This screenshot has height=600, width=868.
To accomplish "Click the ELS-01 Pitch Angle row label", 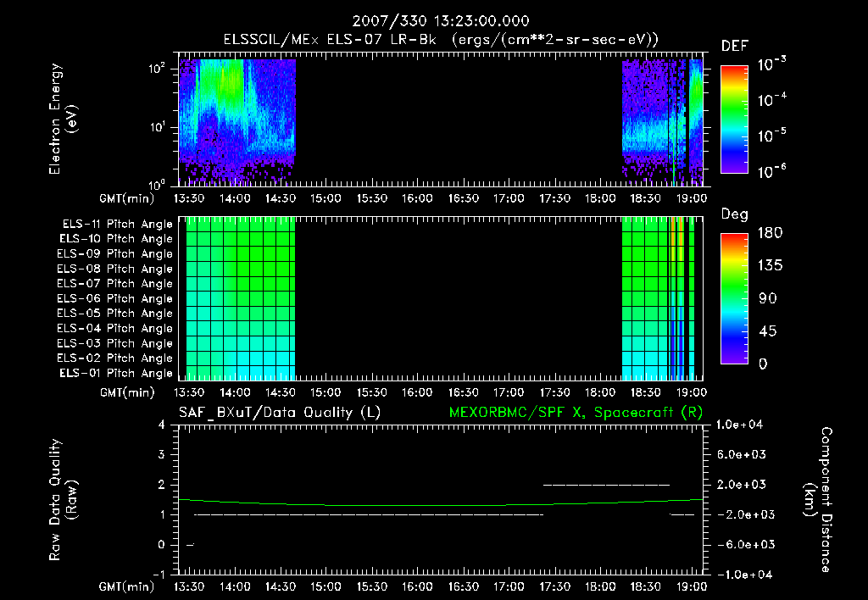I will (x=116, y=373).
